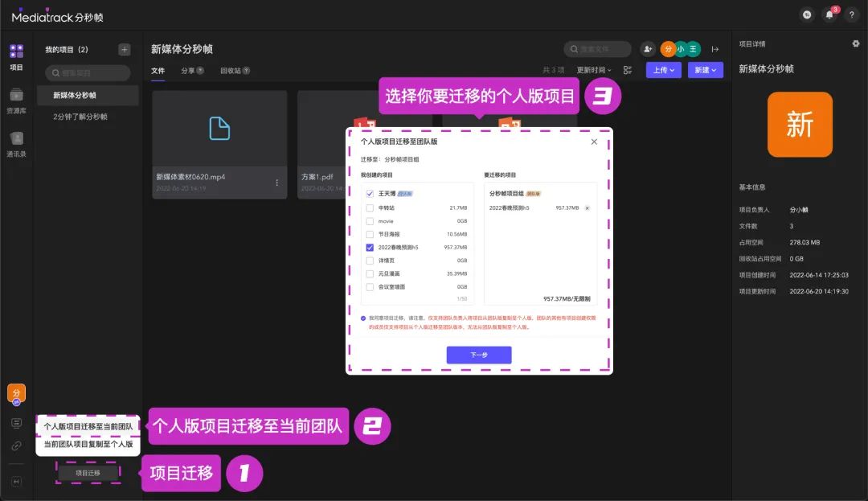Click the plus icon beside 我的项目
Screen dimensions: 868x501
[124, 50]
